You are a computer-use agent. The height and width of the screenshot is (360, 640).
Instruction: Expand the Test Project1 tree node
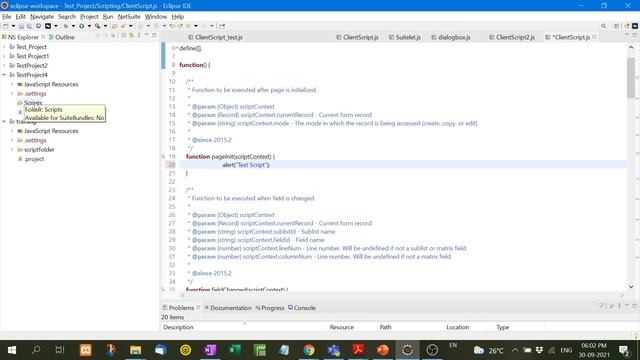point(4,56)
